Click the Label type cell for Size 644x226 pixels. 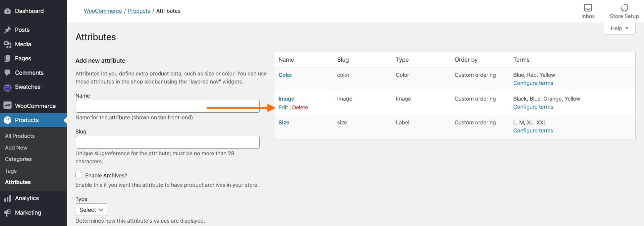click(402, 122)
